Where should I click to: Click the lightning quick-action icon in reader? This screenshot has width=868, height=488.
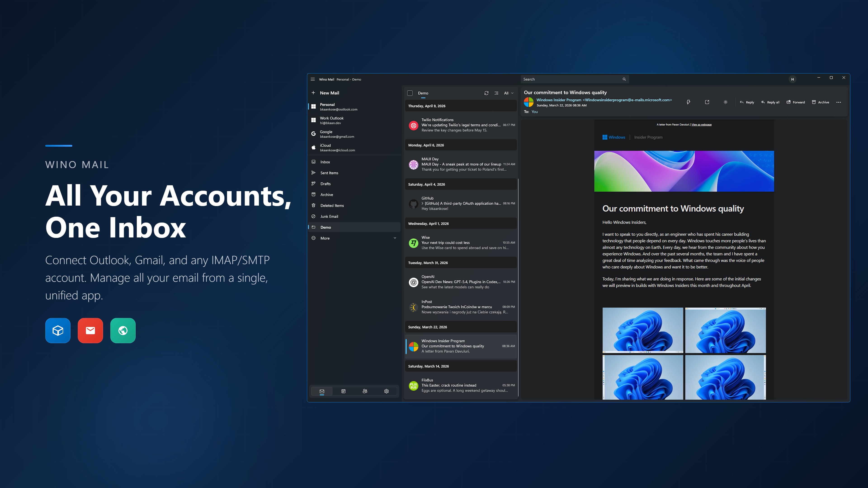point(688,102)
